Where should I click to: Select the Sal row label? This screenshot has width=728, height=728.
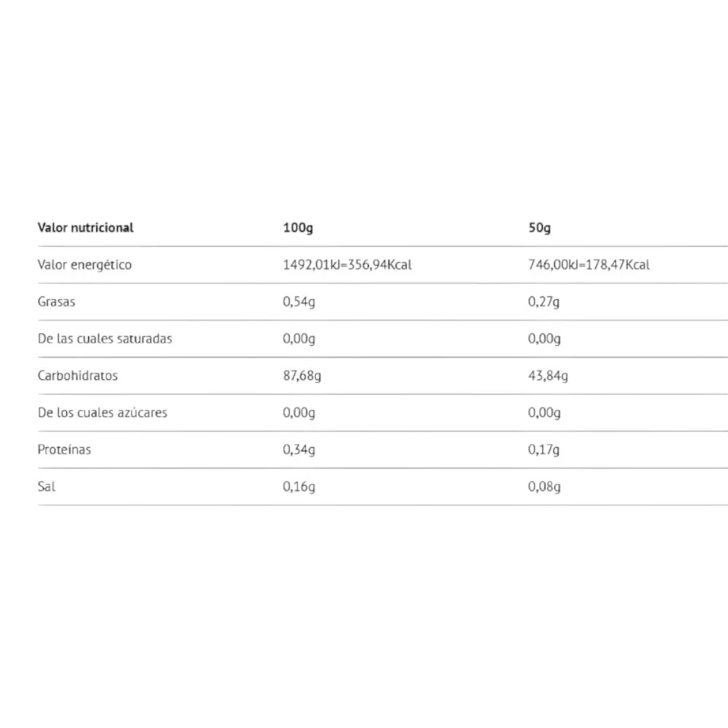pyautogui.click(x=47, y=486)
